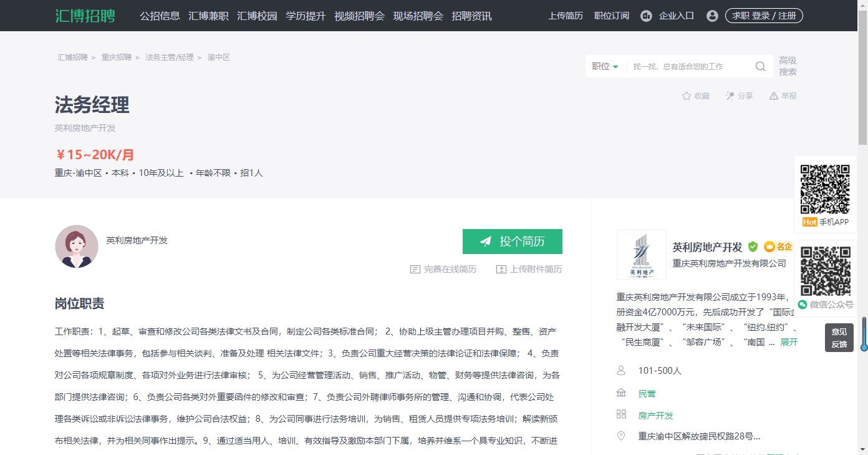
Task: Click the green 投个简历 button
Action: click(x=513, y=242)
